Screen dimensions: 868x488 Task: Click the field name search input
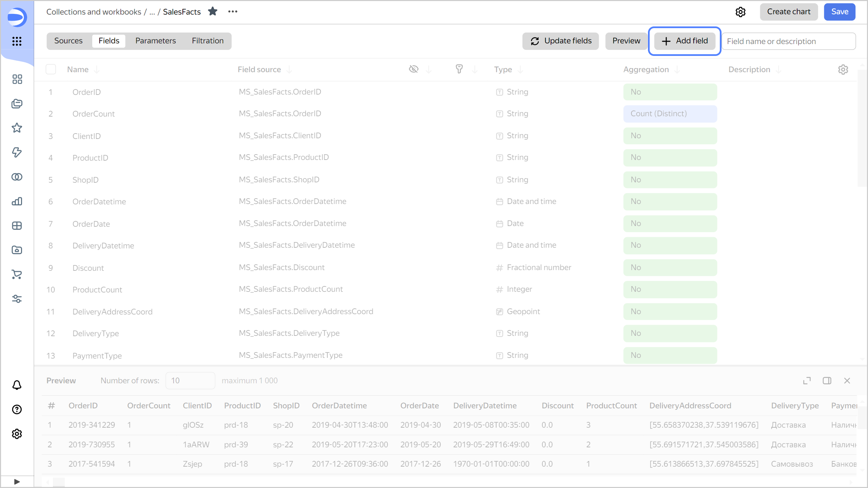click(788, 41)
